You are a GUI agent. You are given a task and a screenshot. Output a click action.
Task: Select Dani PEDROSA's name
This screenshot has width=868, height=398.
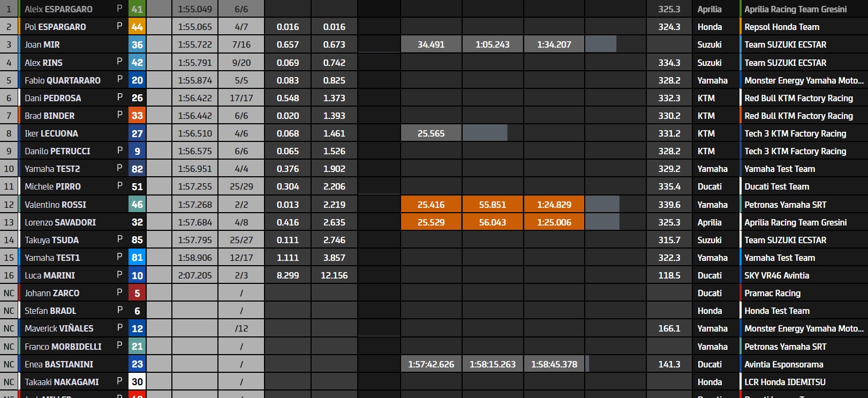click(53, 98)
